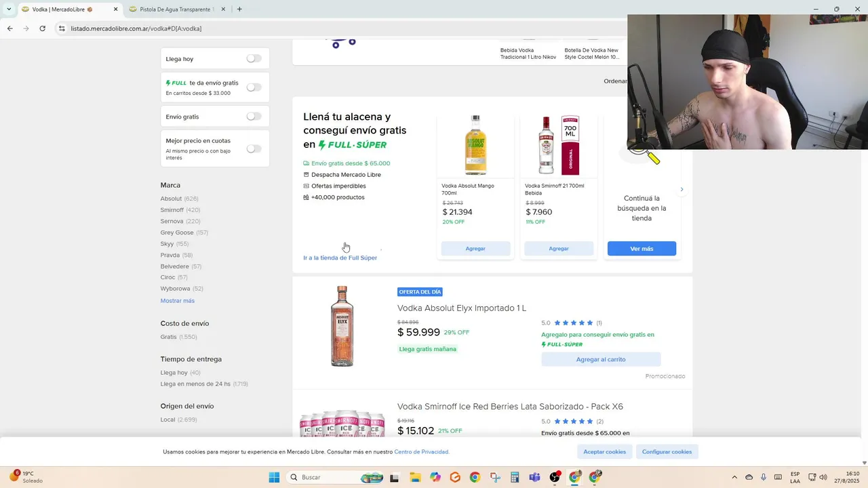Add Vodka Absolut Mango with Agregar
Screen dimensions: 868x488
[475, 249]
